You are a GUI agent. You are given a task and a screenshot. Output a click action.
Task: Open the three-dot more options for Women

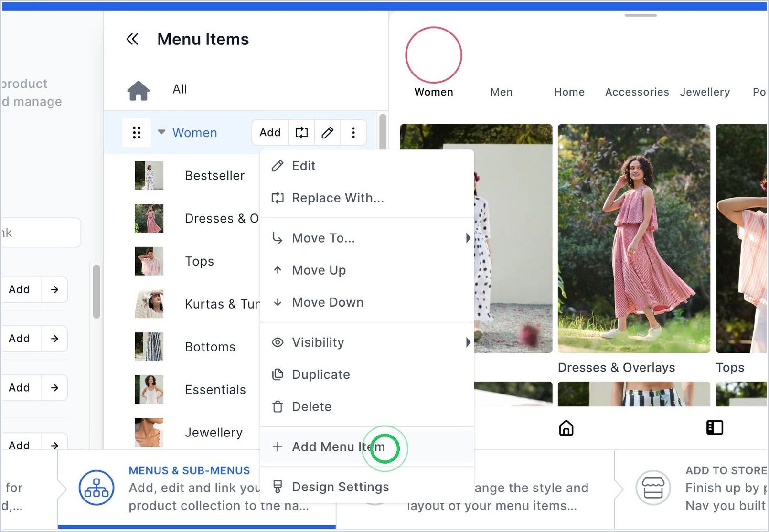(x=353, y=132)
